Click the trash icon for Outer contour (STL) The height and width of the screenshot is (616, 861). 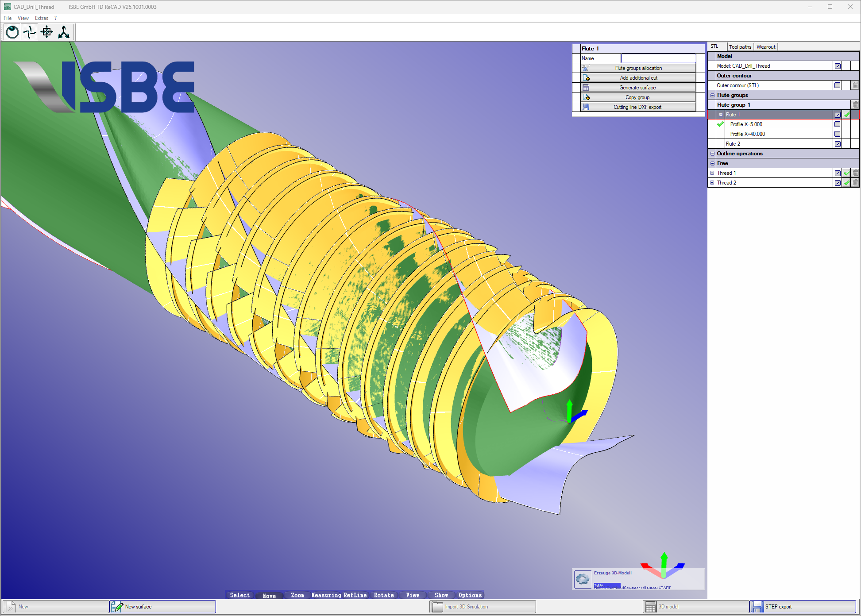tap(855, 85)
